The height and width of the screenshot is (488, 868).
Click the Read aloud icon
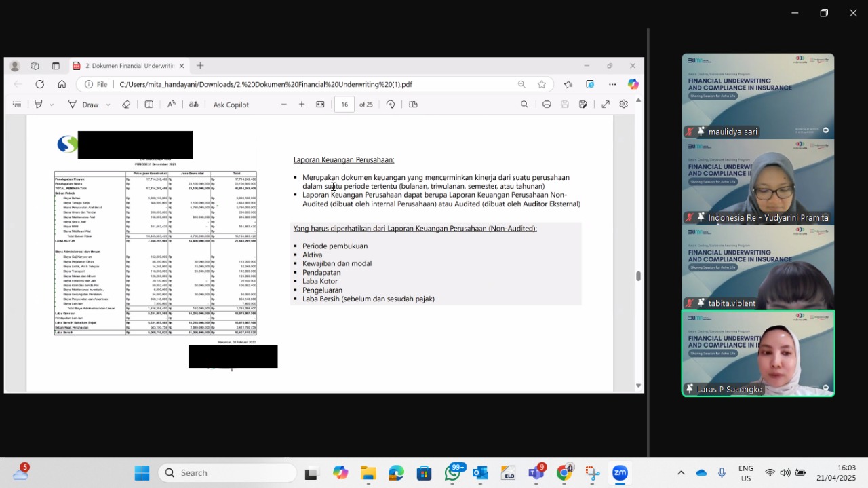[172, 105]
